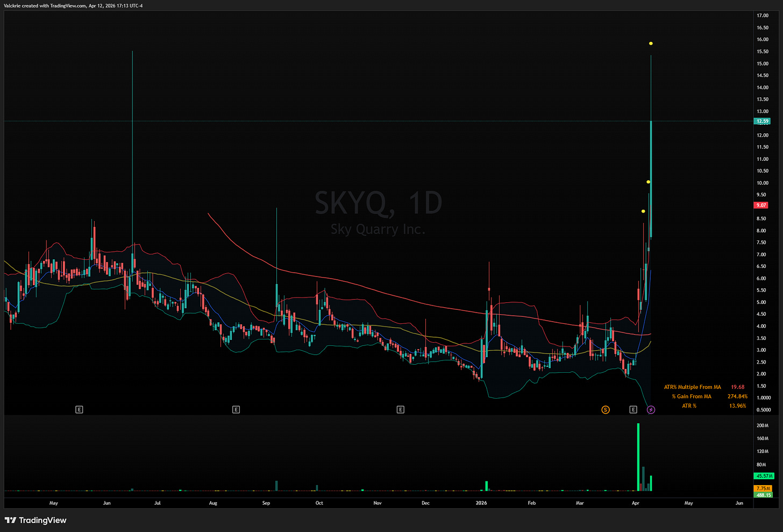
Task: Click the 274.84% gain value
Action: pos(737,396)
